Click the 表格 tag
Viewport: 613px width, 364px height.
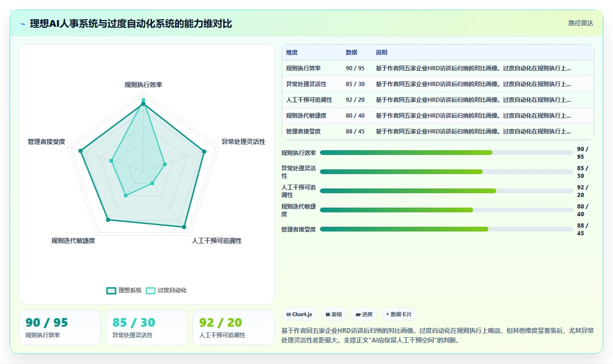click(x=334, y=314)
